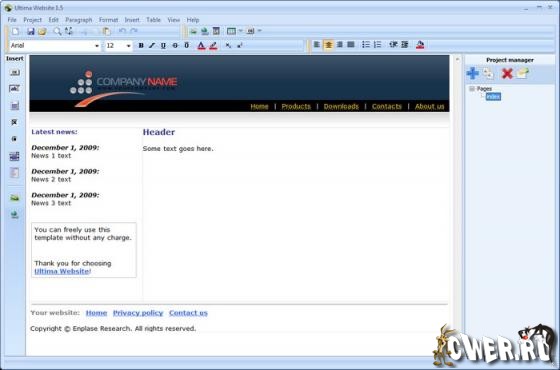Apply numbered list
560x370 pixels.
tap(378, 45)
